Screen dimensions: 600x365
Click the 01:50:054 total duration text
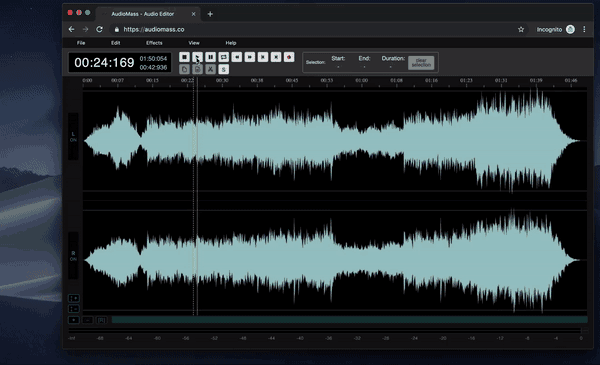[153, 59]
